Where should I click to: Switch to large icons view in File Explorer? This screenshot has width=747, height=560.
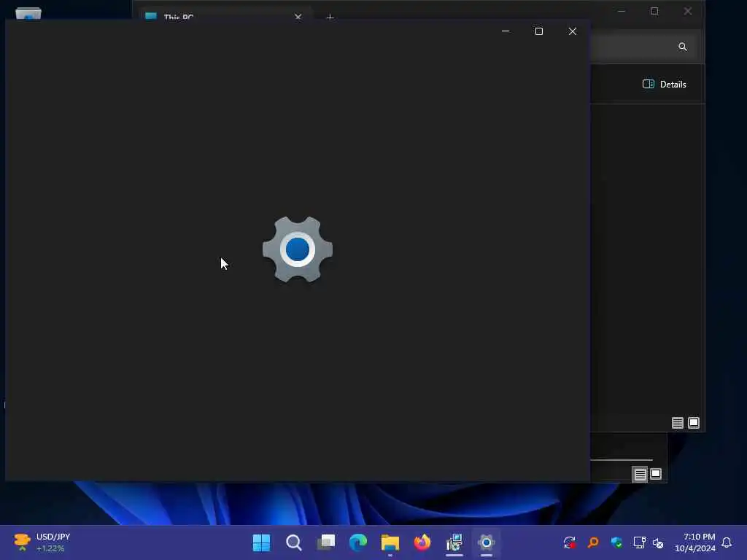(694, 423)
